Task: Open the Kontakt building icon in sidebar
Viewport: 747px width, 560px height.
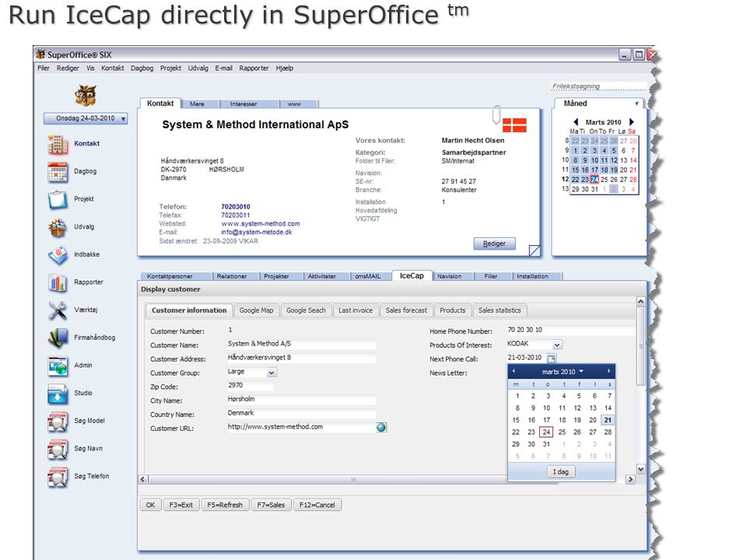Action: point(58,144)
